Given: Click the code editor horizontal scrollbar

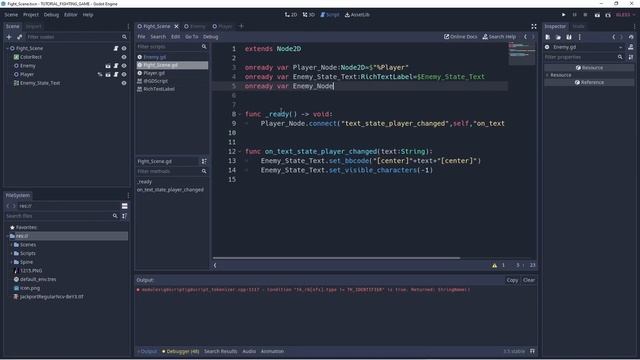Looking at the screenshot, I should [x=336, y=258].
